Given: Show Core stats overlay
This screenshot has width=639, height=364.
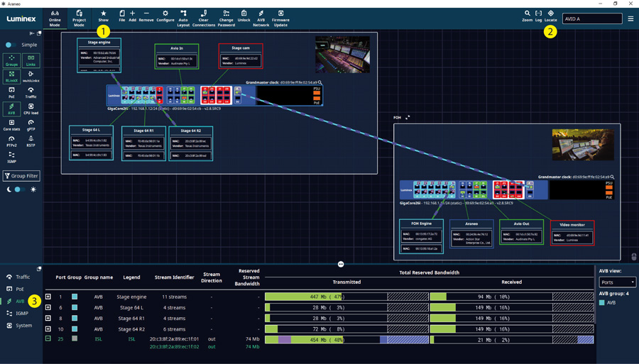Looking at the screenshot, I should pyautogui.click(x=11, y=125).
